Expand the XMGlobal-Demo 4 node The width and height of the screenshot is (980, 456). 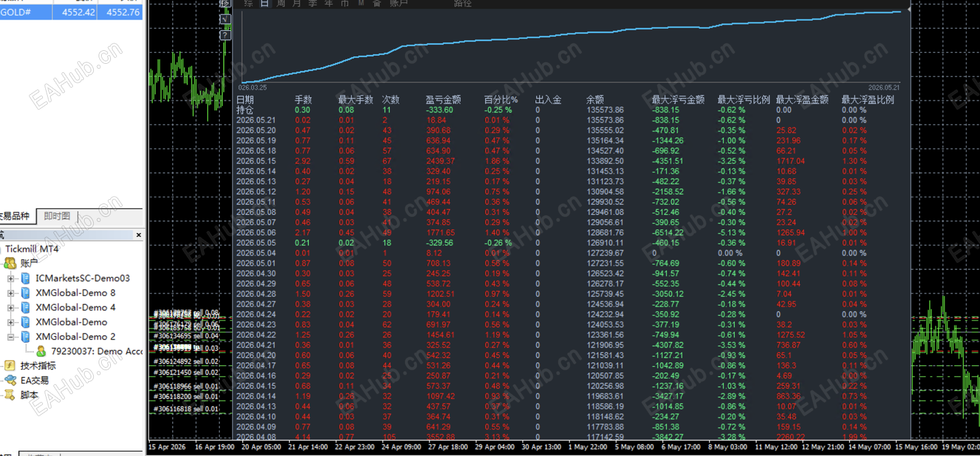tap(10, 308)
